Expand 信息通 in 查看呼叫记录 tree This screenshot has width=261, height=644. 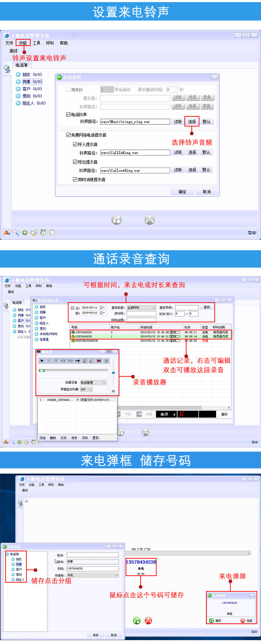point(36,339)
